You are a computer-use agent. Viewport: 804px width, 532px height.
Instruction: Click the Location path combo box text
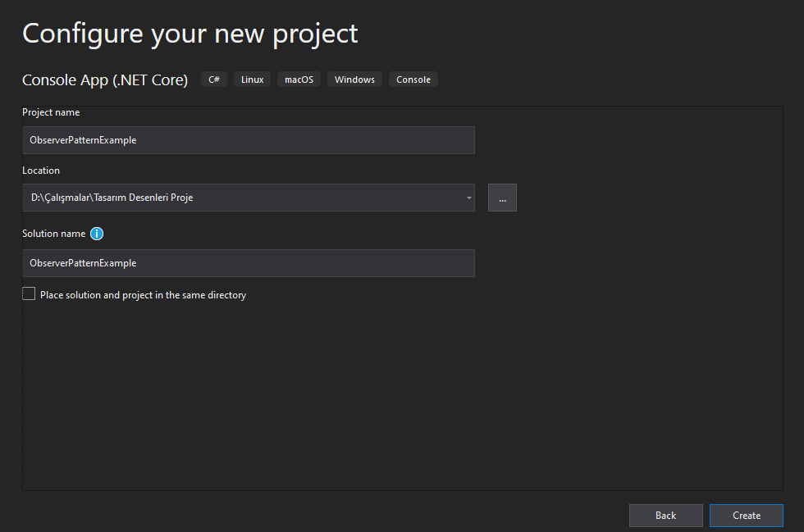(112, 198)
